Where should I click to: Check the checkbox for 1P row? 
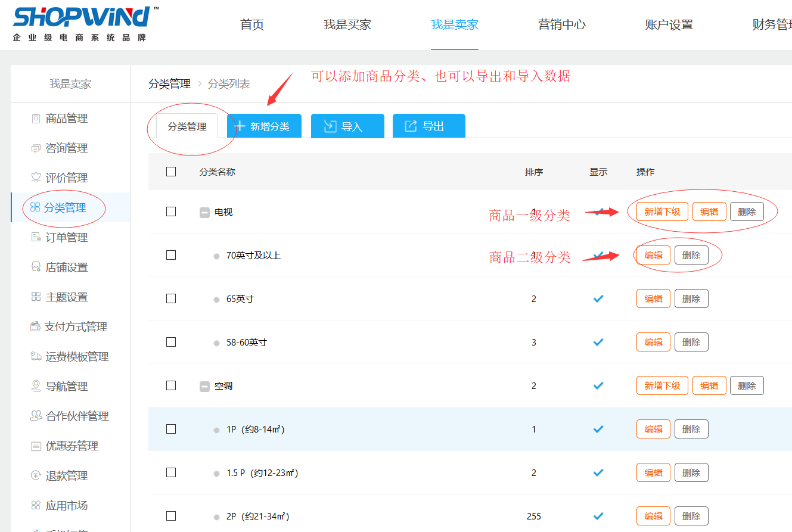(171, 429)
